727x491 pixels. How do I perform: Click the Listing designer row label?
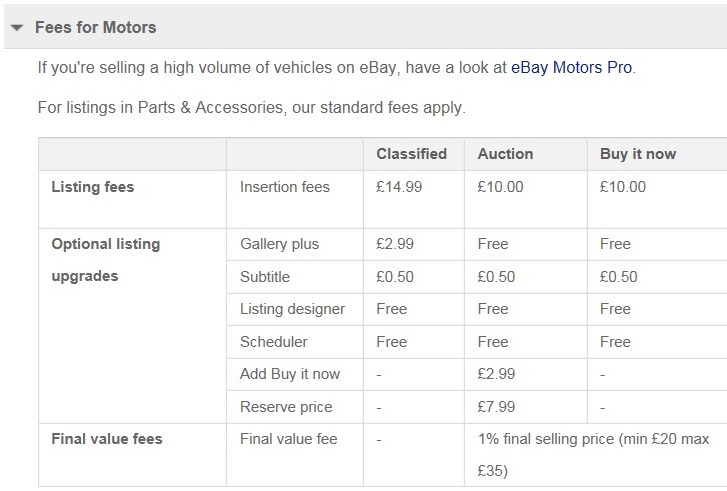293,309
